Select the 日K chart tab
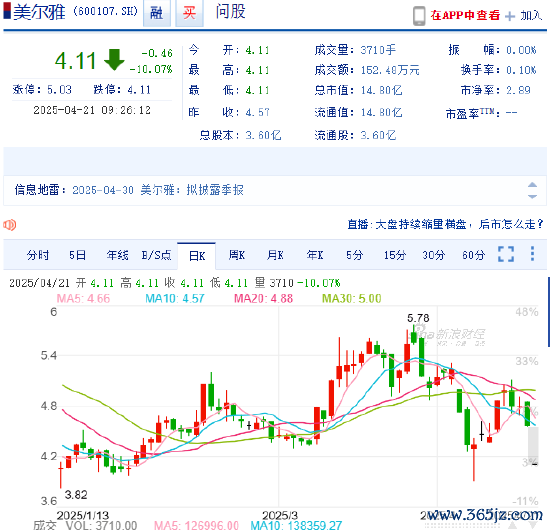Image resolution: width=550 pixels, height=530 pixels. click(197, 256)
